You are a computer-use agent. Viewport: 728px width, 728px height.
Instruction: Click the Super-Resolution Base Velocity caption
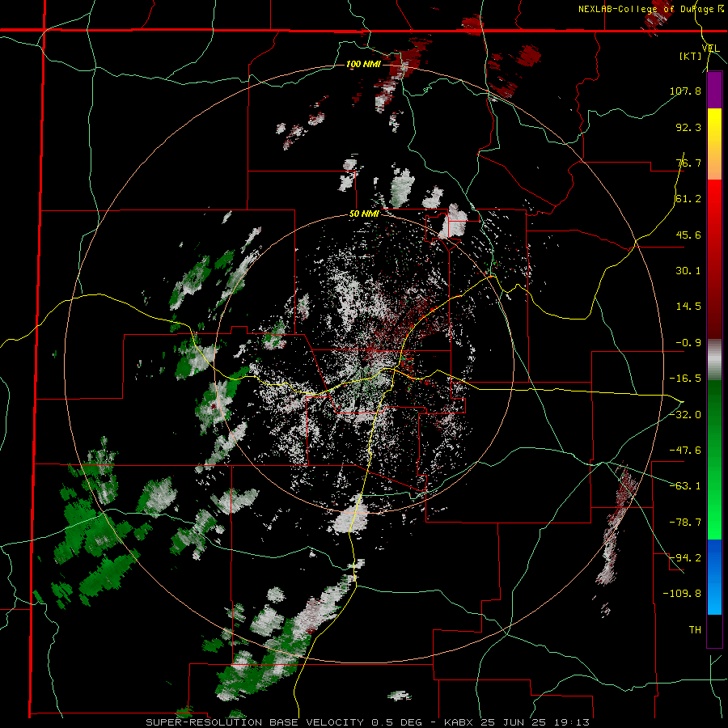367,722
